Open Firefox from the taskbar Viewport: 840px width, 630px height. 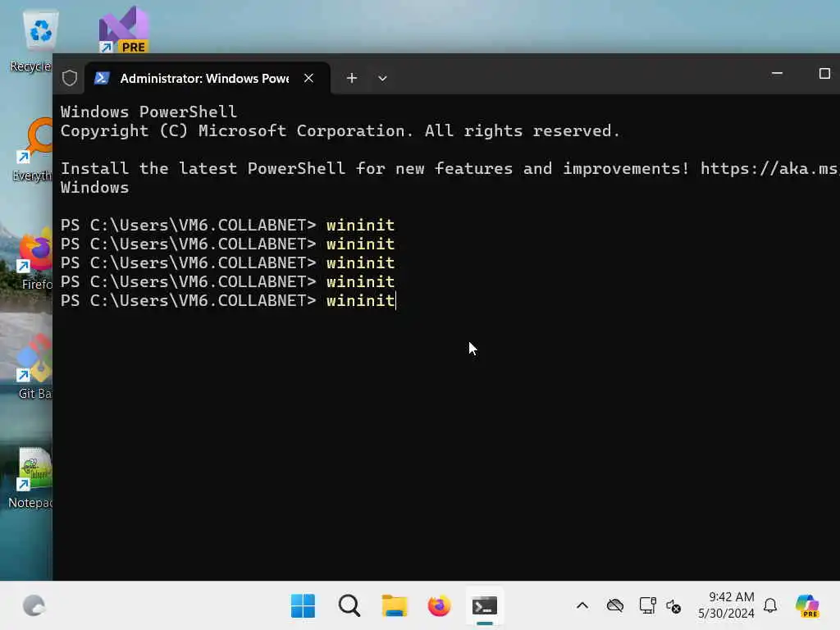440,606
